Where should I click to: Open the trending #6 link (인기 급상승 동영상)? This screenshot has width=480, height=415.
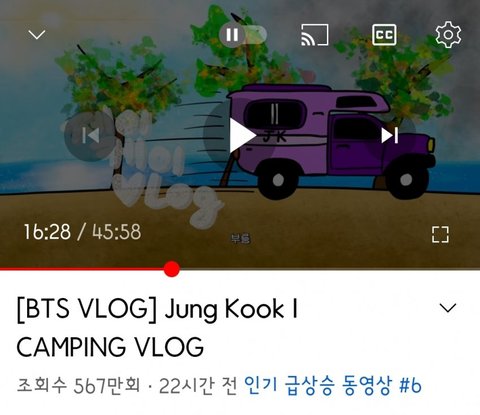point(333,386)
